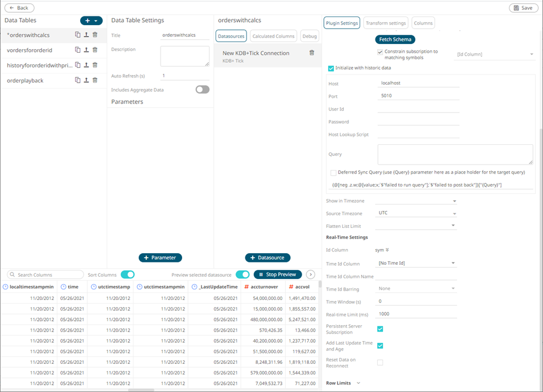Open the Source Timezone dropdown

click(416, 213)
